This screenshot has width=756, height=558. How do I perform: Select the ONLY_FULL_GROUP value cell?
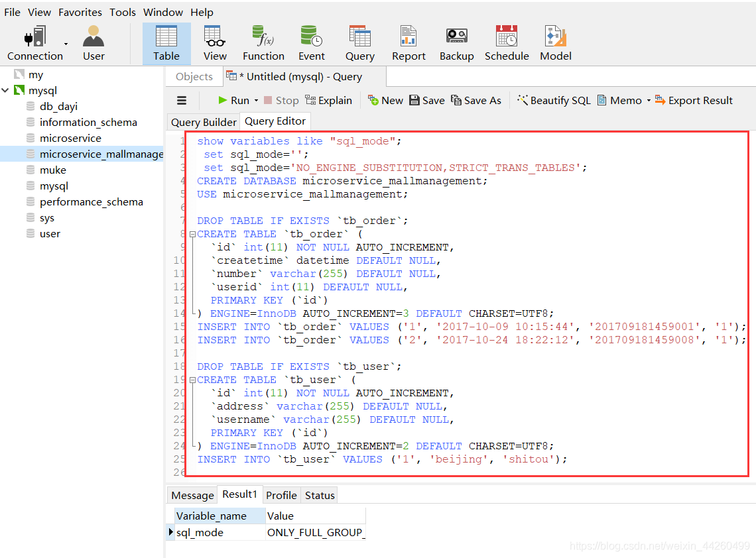click(315, 532)
